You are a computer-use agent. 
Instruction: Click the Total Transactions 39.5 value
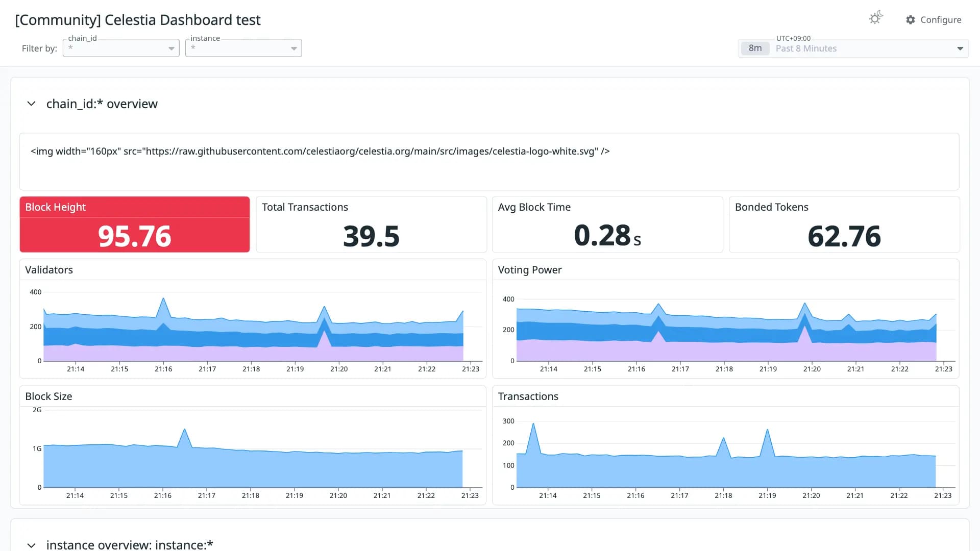pyautogui.click(x=372, y=236)
